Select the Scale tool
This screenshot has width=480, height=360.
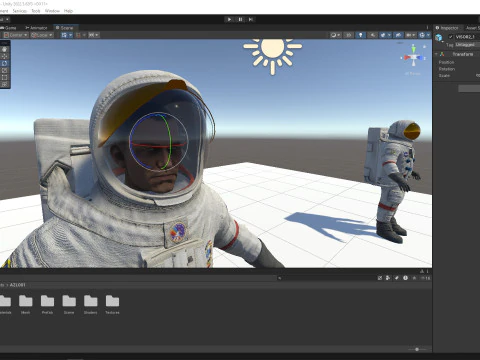pos(4,70)
